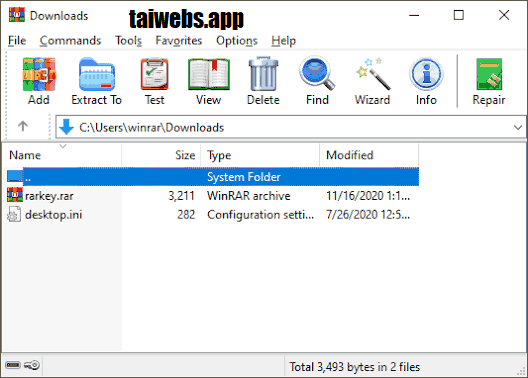
Task: Click the Test archive icon
Action: 155,74
